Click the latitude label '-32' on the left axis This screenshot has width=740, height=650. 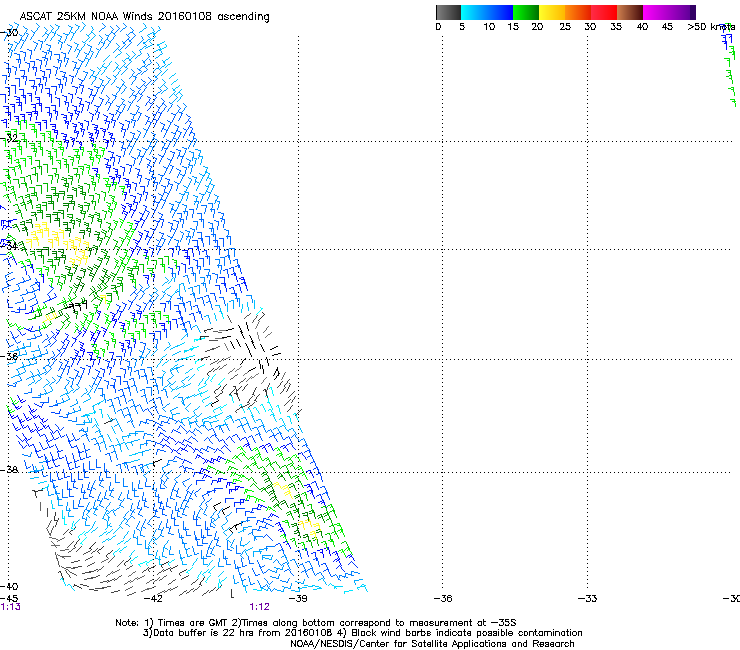[x=9, y=138]
